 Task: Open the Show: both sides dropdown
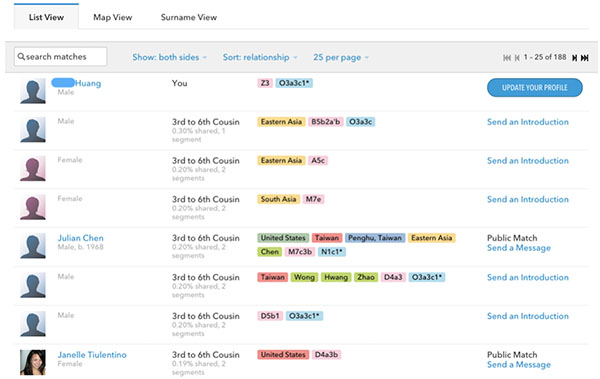[x=170, y=57]
